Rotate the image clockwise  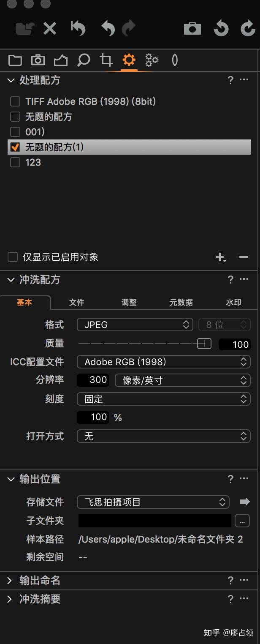pos(247,28)
